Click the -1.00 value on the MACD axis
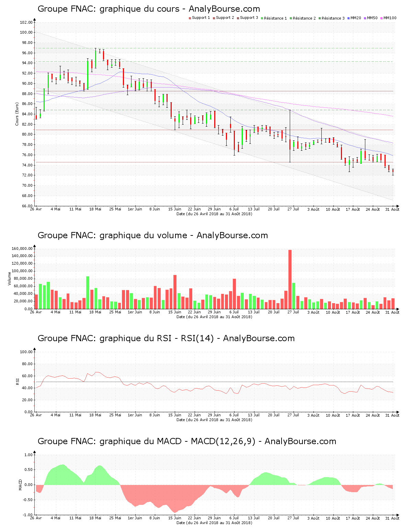The height and width of the screenshot is (532, 412). pos(28,515)
